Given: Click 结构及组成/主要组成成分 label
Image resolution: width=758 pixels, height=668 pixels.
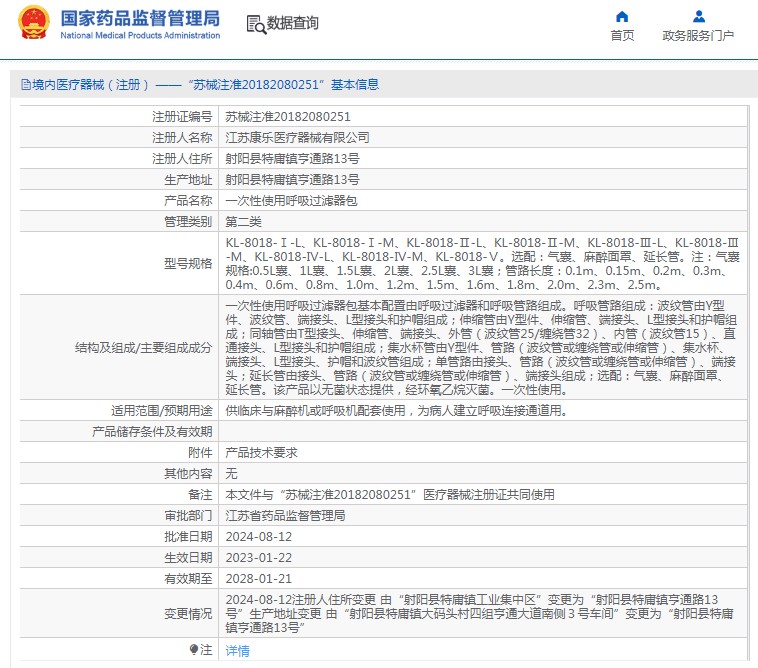Looking at the screenshot, I should click(x=144, y=348).
